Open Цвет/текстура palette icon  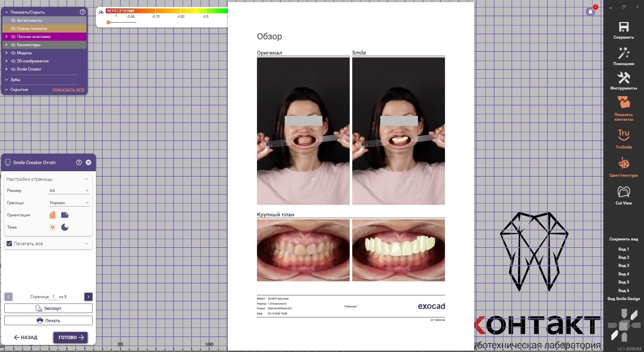point(623,164)
